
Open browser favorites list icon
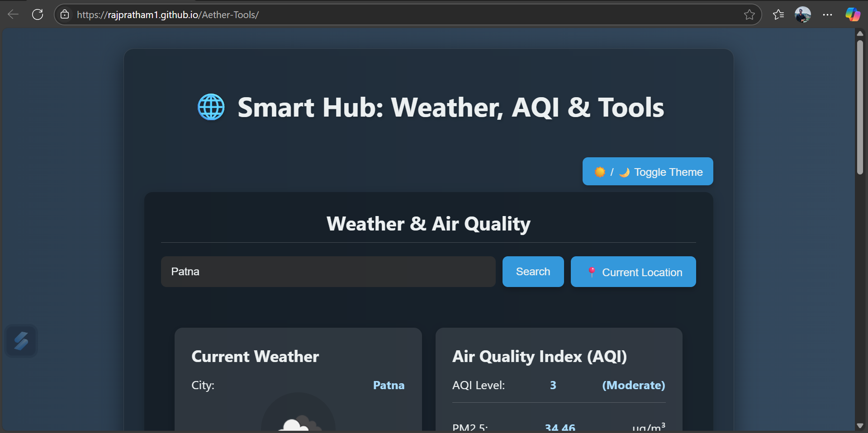point(778,14)
